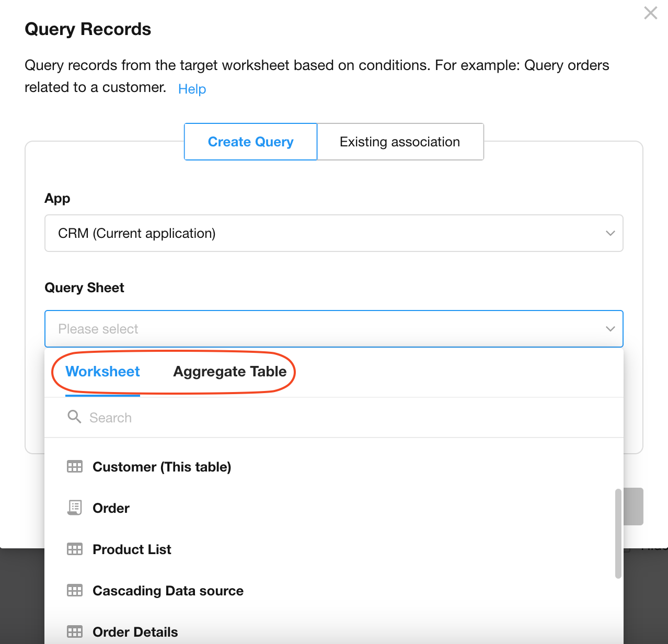Choose Customer (This table) from list
668x644 pixels.
pos(162,467)
